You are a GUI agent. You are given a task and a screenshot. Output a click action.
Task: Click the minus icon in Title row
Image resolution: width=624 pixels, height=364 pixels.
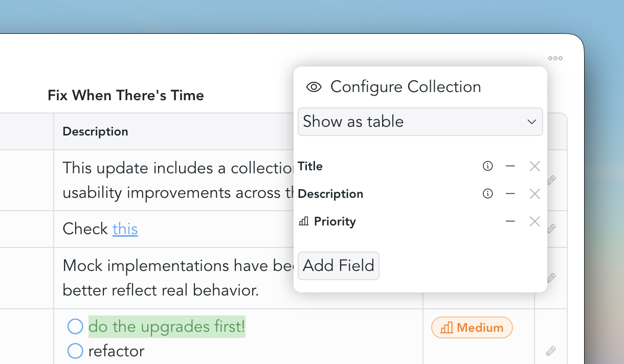click(x=510, y=166)
